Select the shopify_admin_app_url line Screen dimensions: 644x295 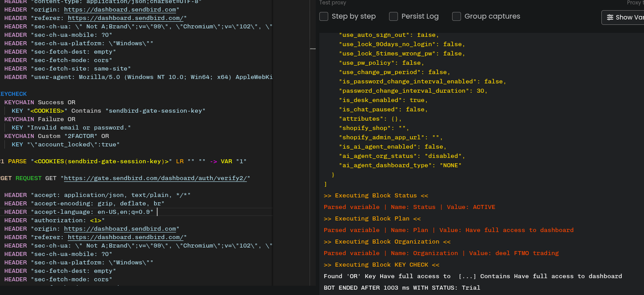coord(391,137)
